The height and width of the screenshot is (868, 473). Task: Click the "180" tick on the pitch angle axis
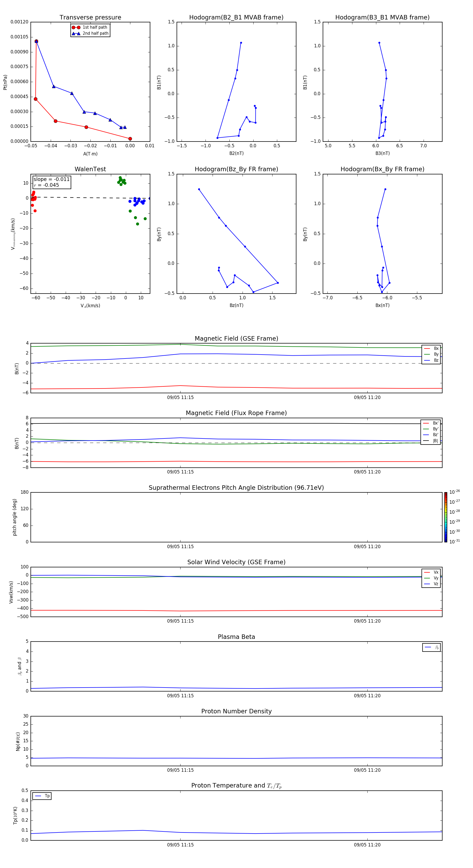(25, 492)
